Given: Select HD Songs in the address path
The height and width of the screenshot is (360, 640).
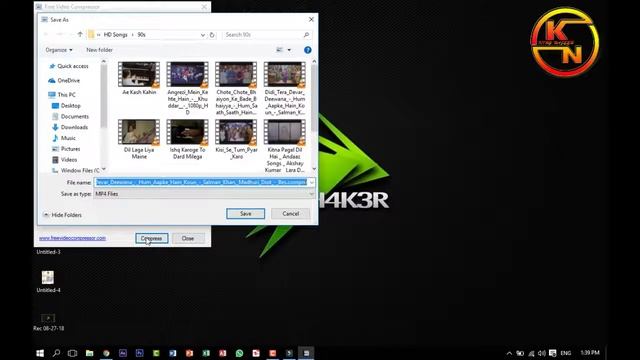Looking at the screenshot, I should click(116, 35).
